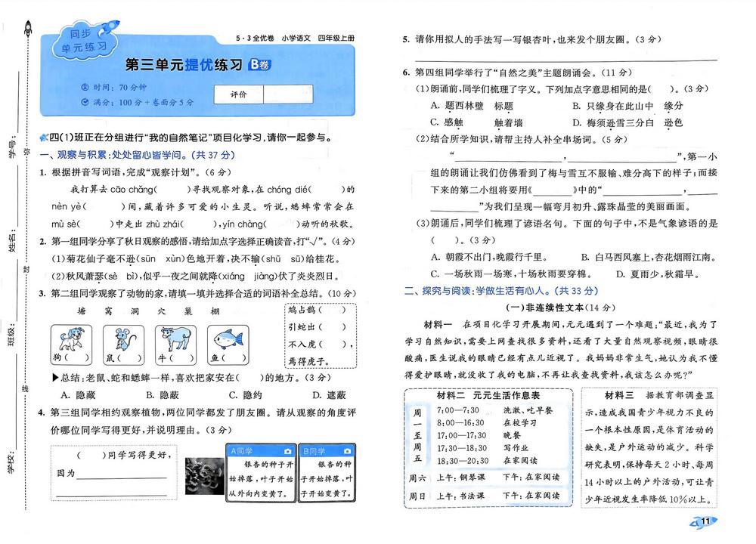Click the 评价 label cell

tap(239, 94)
